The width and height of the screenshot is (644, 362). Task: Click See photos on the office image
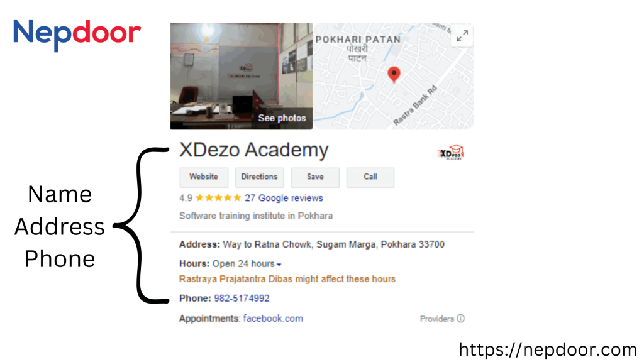(x=282, y=118)
